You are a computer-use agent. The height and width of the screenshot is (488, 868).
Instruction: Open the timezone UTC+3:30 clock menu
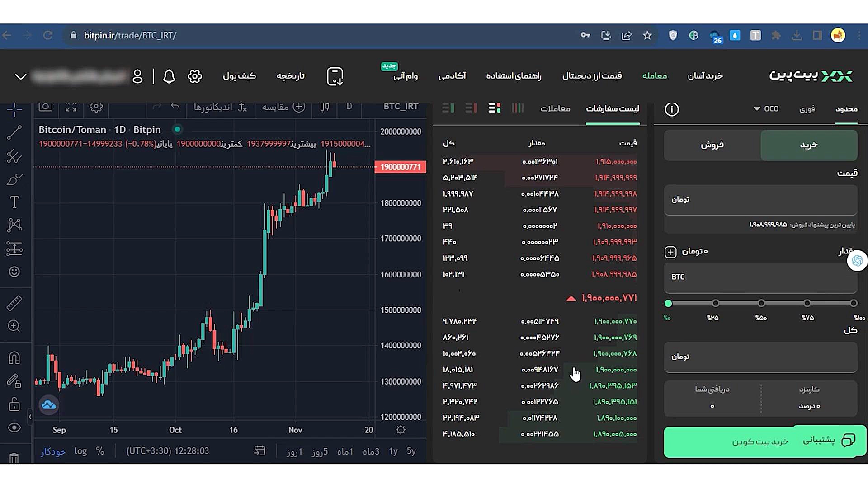pyautogui.click(x=167, y=451)
